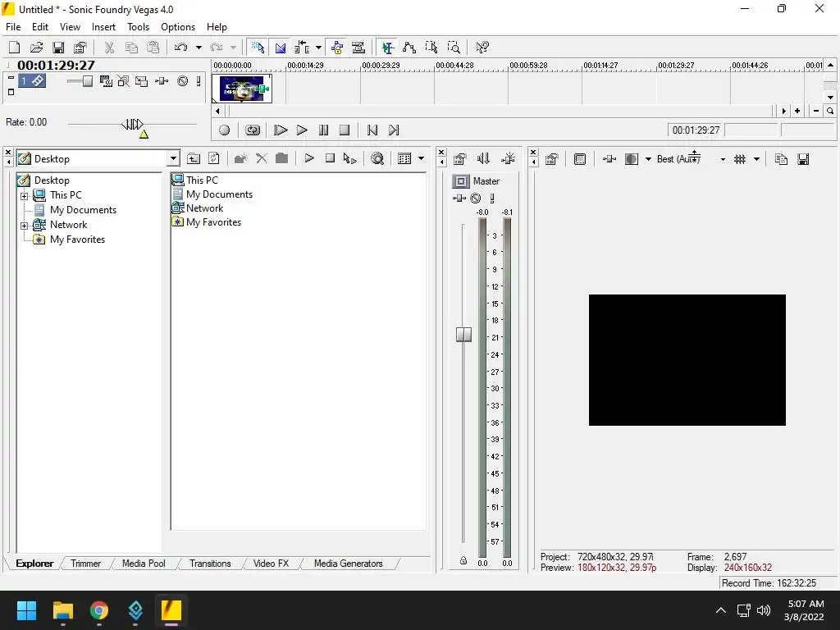
Task: Toggle Enable Snapping magnet button
Action: point(258,48)
